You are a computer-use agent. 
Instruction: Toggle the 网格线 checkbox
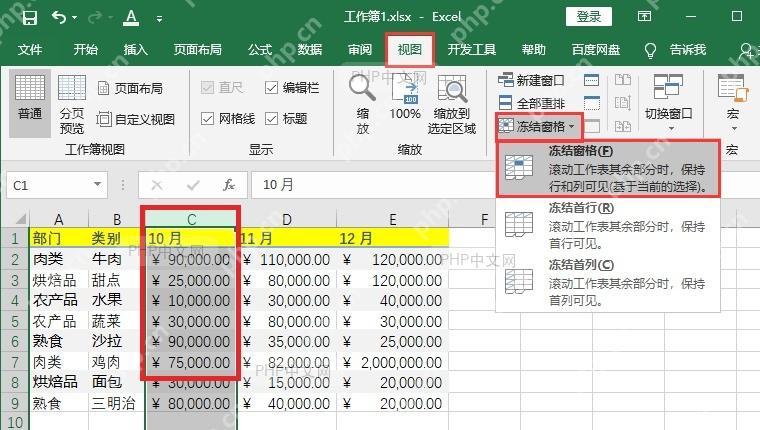click(x=227, y=119)
